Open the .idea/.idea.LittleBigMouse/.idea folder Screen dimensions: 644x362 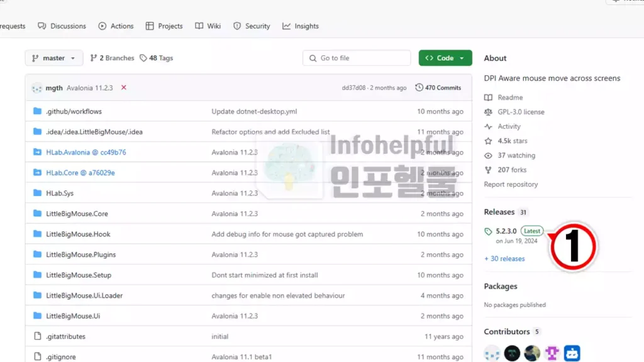pyautogui.click(x=94, y=132)
